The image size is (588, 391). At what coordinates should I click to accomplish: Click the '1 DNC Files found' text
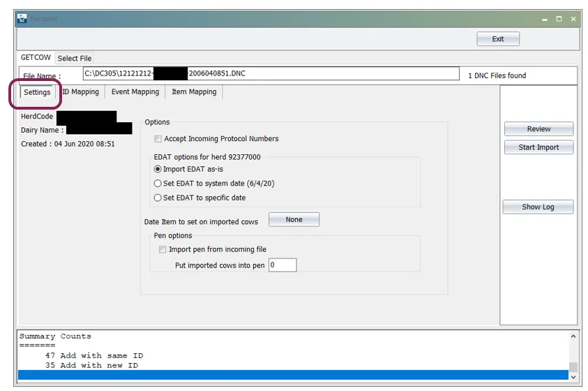(497, 75)
